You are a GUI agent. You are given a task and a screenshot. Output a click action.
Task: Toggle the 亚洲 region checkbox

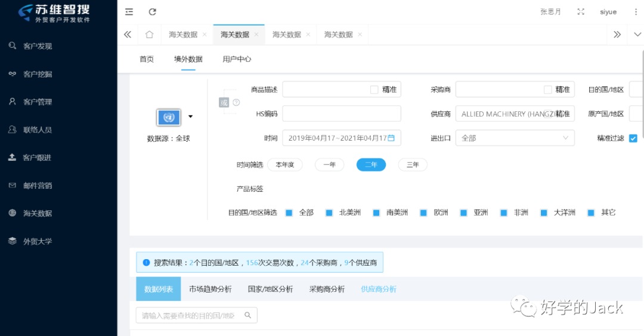coord(464,213)
